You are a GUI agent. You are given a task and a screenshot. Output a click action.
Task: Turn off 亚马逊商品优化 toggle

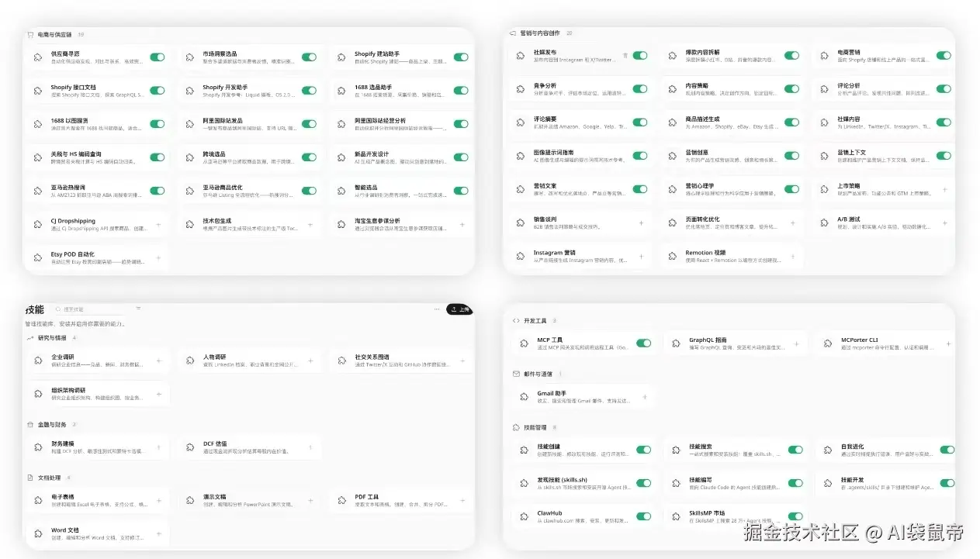[309, 191]
